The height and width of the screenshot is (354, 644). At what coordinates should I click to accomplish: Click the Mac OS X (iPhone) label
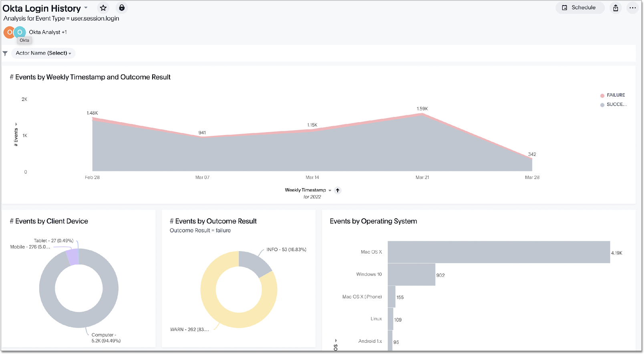pyautogui.click(x=362, y=297)
